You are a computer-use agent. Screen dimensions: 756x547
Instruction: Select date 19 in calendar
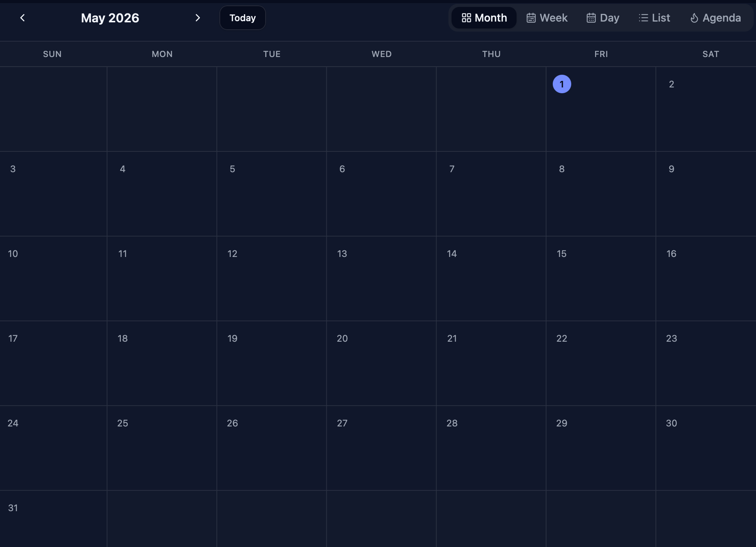point(232,338)
